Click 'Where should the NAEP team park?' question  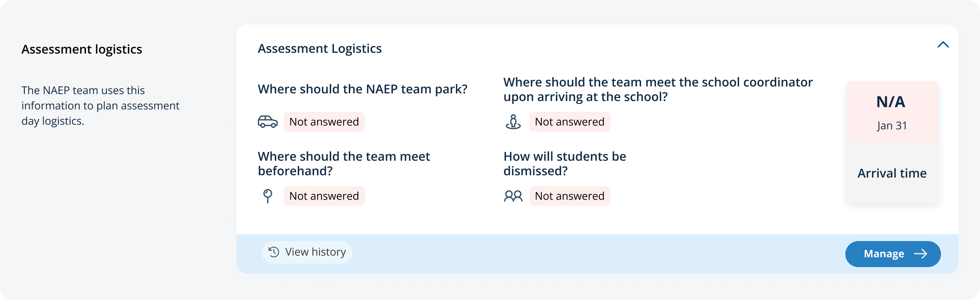[363, 89]
